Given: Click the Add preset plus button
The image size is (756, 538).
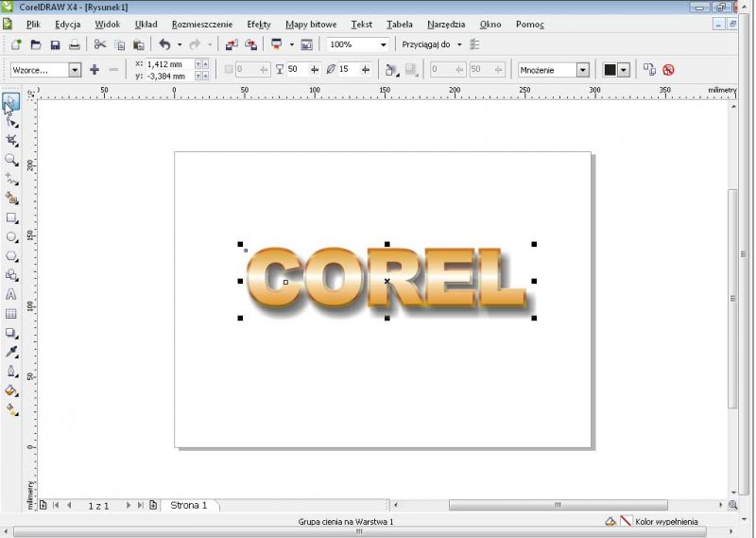Looking at the screenshot, I should coord(94,70).
